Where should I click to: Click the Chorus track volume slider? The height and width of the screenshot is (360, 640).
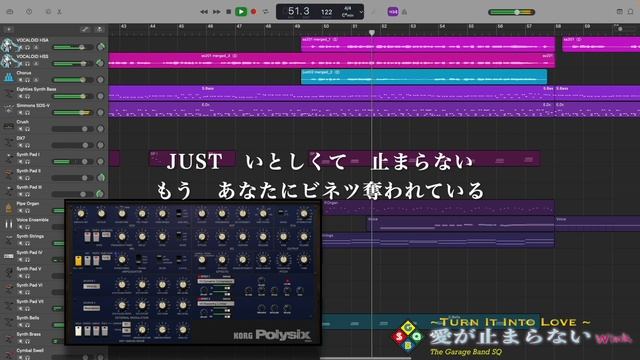pyautogui.click(x=73, y=80)
